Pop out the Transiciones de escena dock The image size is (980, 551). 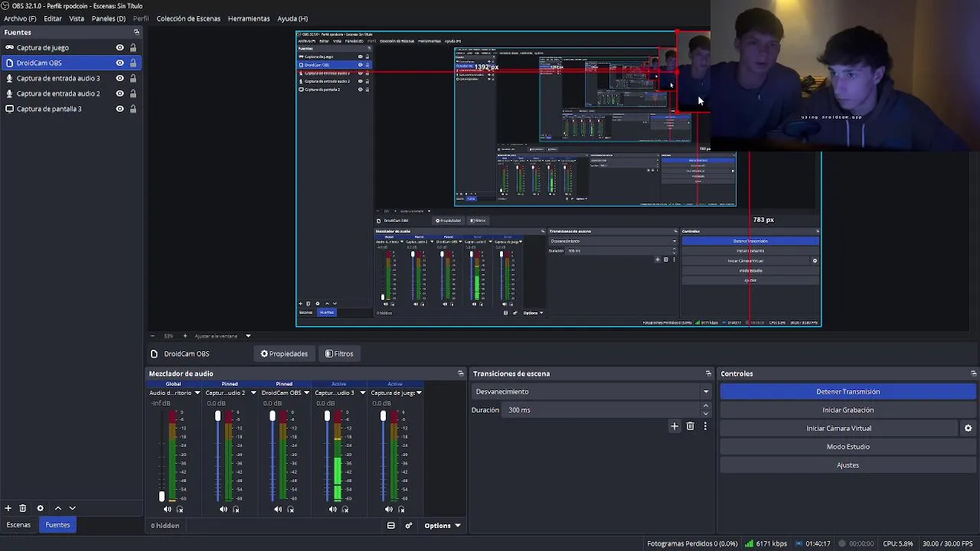(x=708, y=373)
